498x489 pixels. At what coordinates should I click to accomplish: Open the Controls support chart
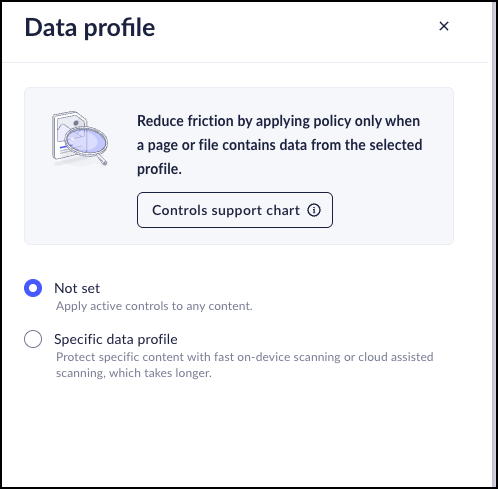235,210
